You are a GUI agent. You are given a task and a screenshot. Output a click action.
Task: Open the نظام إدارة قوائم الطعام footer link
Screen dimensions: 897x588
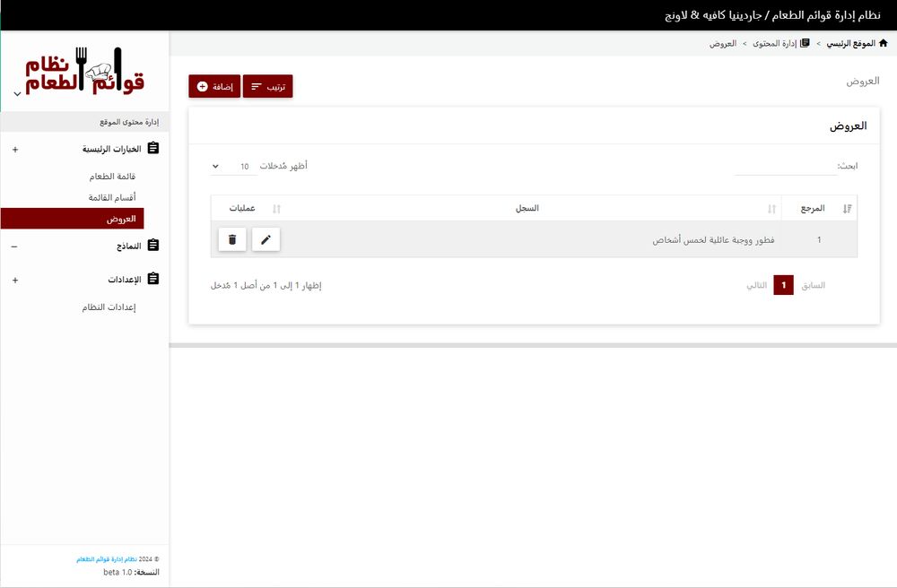(x=105, y=558)
